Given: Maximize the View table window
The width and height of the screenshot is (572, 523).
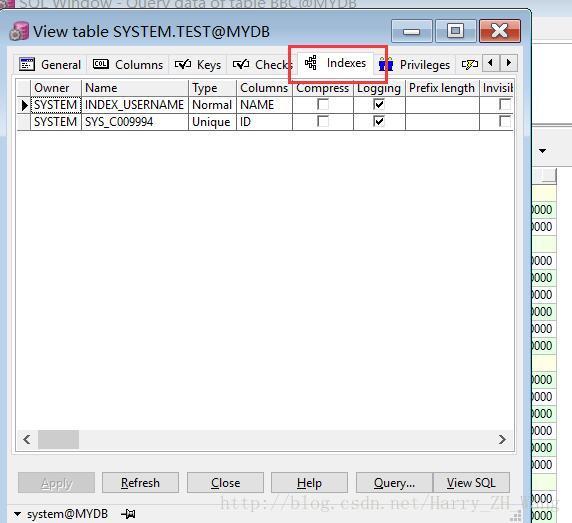Looking at the screenshot, I should click(x=455, y=31).
